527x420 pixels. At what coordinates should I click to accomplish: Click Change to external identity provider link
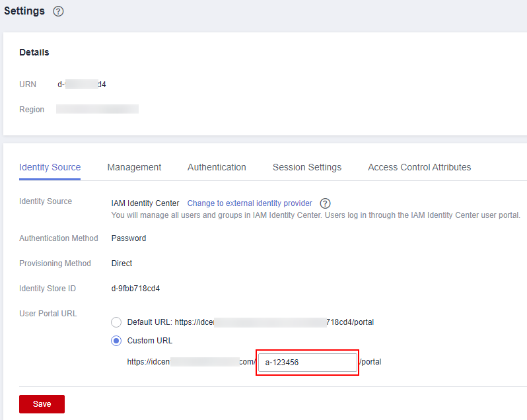pyautogui.click(x=250, y=203)
